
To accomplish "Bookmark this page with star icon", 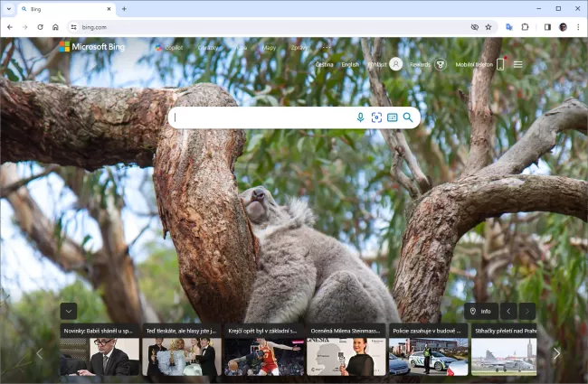I will click(x=488, y=27).
